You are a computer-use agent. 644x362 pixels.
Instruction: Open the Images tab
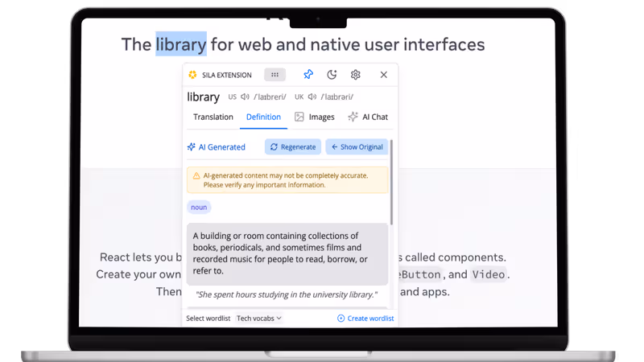pyautogui.click(x=315, y=117)
